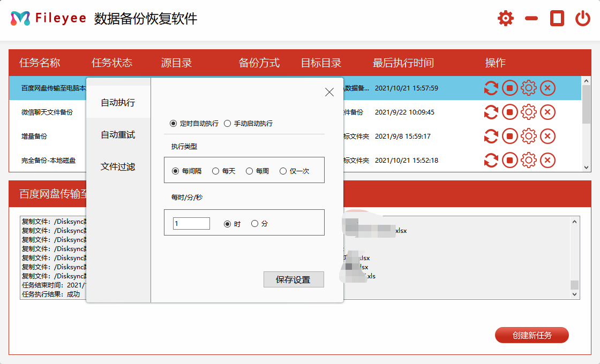
Task: Click the 保存设置 button
Action: 293,279
